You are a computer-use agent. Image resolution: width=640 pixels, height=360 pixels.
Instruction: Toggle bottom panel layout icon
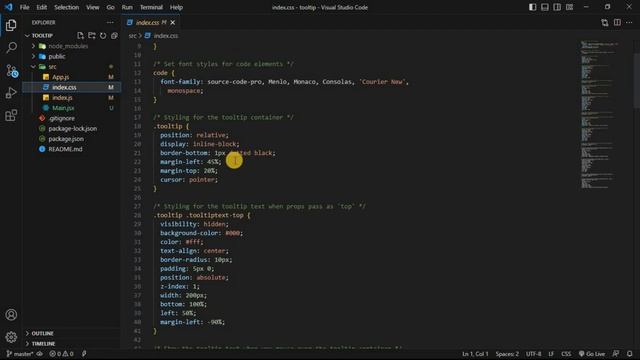point(545,7)
